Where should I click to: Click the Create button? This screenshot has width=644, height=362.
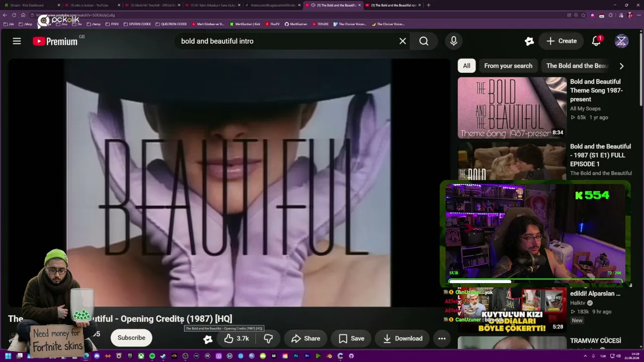[561, 41]
